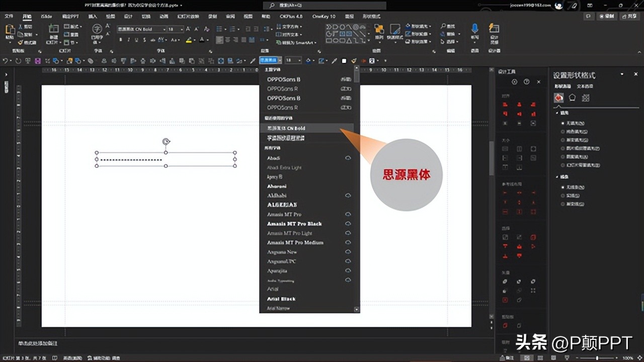Select the Effects pentagon icon
The image size is (644, 362).
tap(572, 98)
